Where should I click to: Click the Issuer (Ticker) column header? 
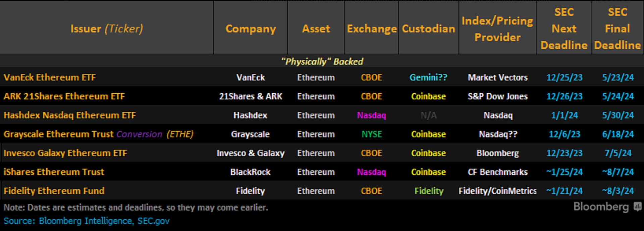107,29
